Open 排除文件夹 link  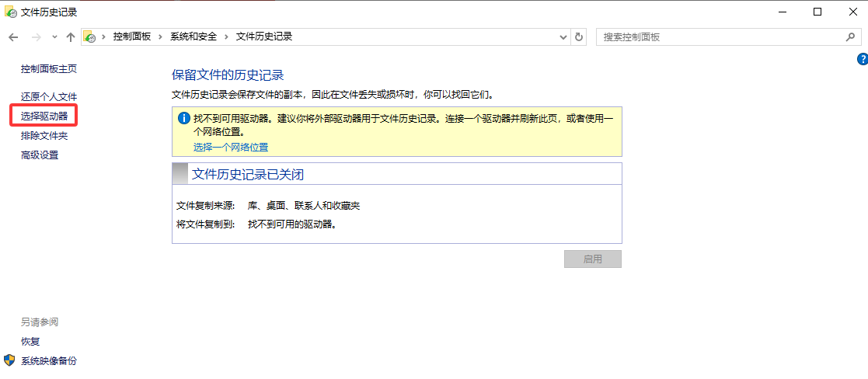pos(44,136)
